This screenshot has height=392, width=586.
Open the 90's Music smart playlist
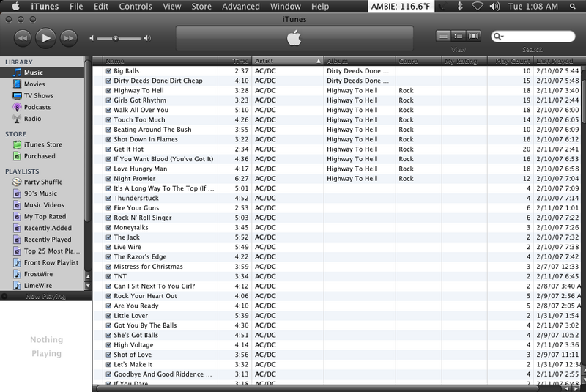[42, 193]
